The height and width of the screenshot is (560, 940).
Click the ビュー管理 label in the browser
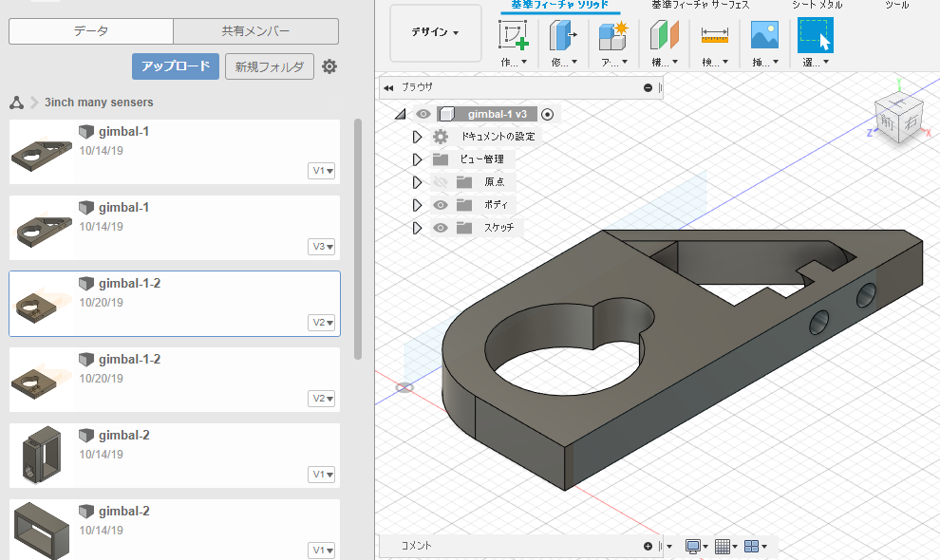point(481,159)
